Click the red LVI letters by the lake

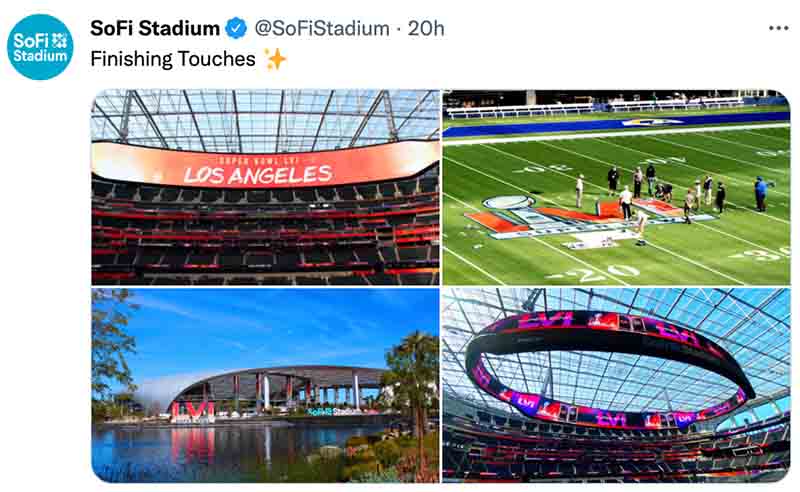pos(192,412)
